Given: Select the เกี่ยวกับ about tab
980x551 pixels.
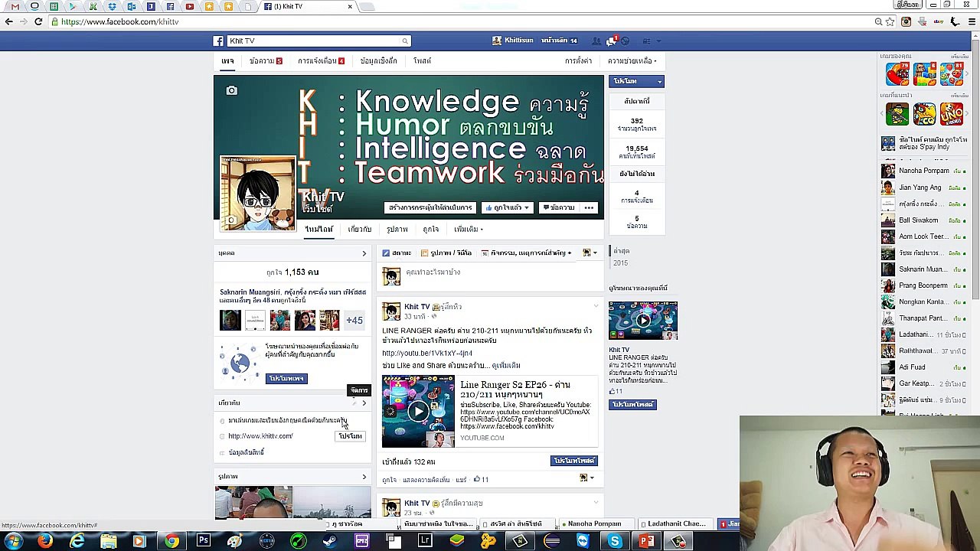Looking at the screenshot, I should 359,229.
